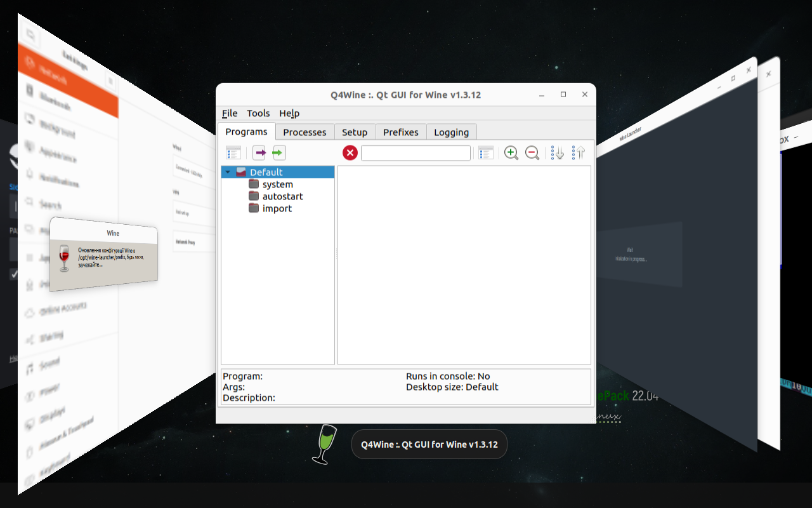Switch to the Logging tab
The height and width of the screenshot is (508, 812).
(452, 132)
